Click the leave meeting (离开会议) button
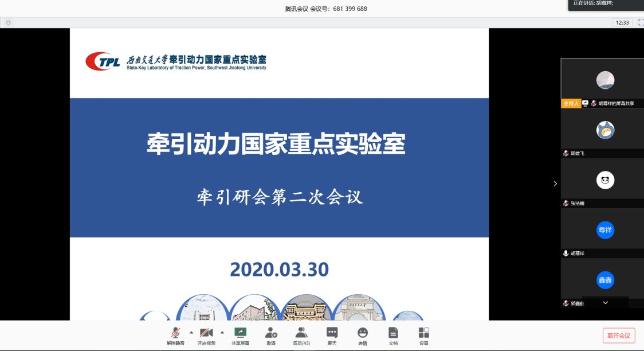 pyautogui.click(x=619, y=336)
